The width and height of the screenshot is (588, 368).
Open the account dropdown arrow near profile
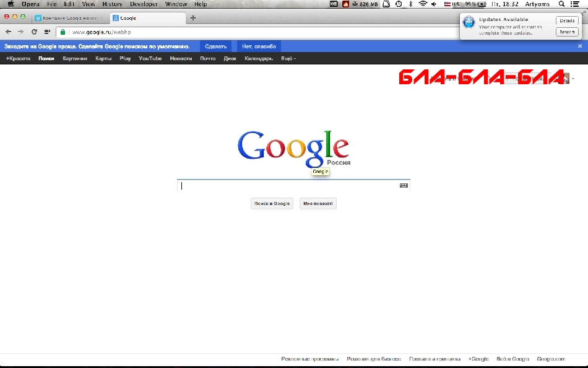coord(573,79)
